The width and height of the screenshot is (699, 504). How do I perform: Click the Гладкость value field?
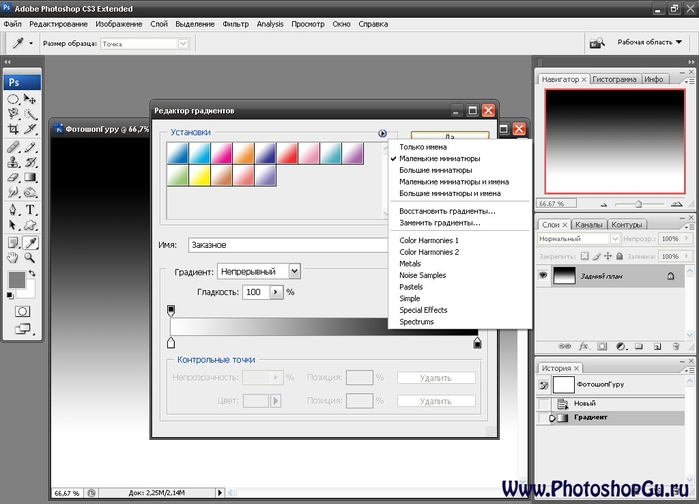[256, 292]
